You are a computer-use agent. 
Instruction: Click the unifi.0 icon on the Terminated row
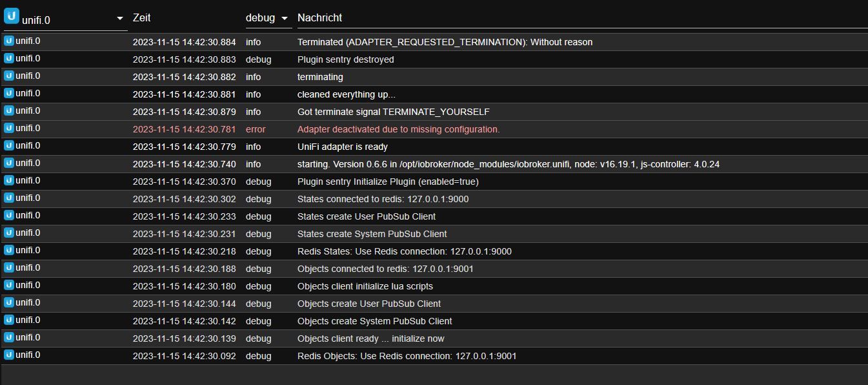point(9,41)
